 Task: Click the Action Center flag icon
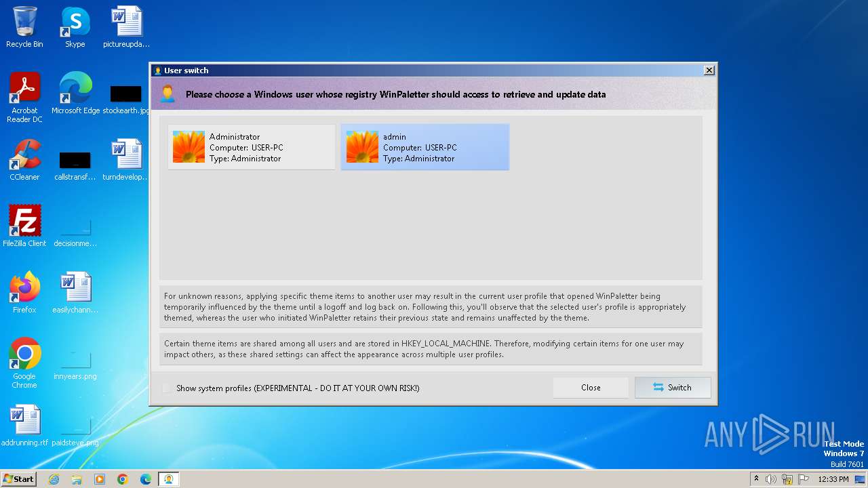click(804, 479)
